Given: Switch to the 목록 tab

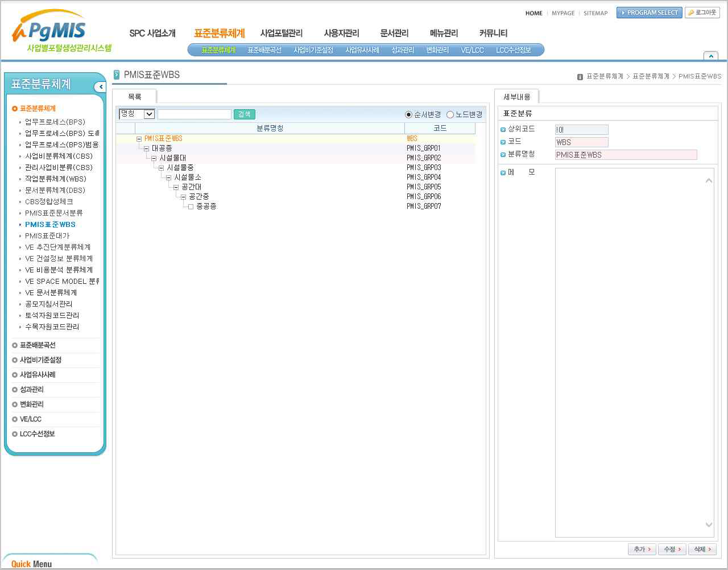Looking at the screenshot, I should pos(135,97).
